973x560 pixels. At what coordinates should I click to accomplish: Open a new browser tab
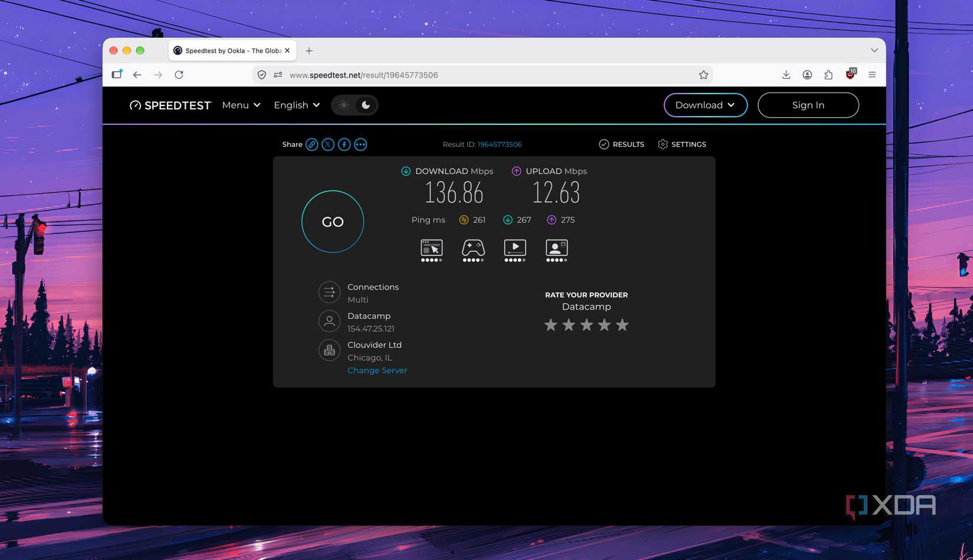pos(309,51)
